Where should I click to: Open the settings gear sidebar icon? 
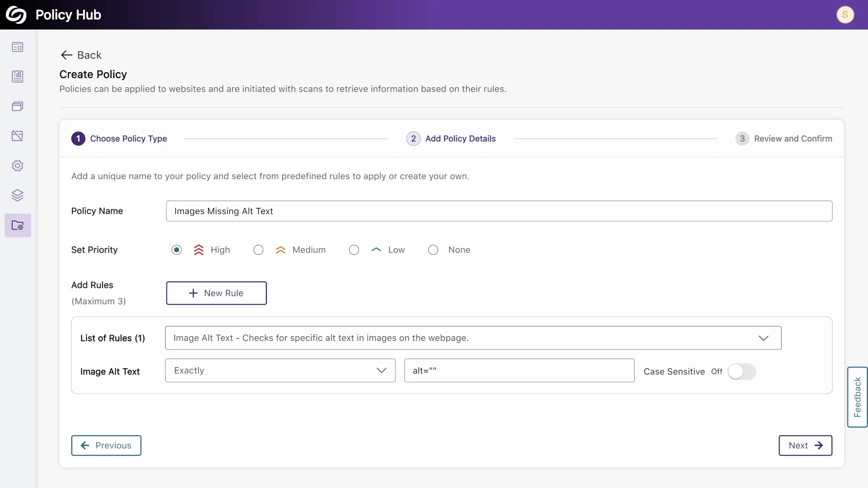tap(17, 166)
